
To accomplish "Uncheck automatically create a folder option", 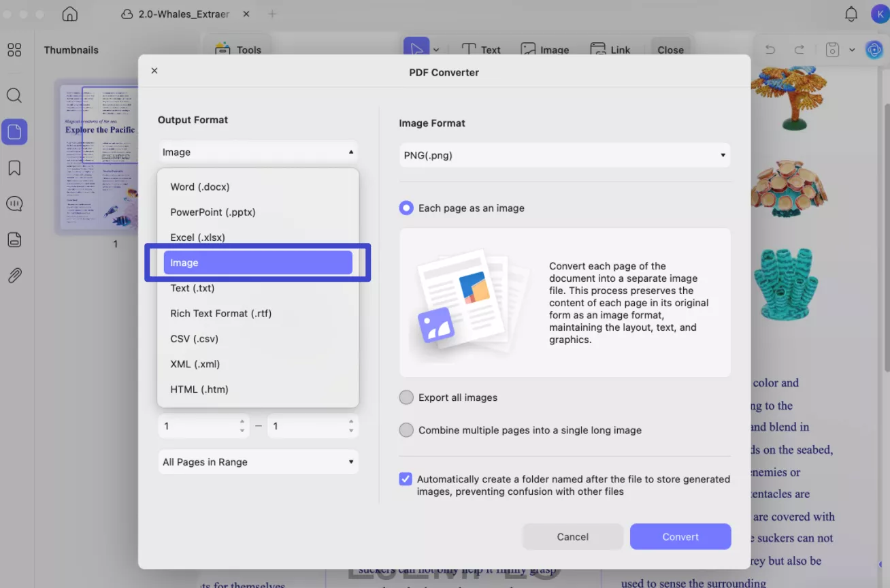I will tap(406, 479).
